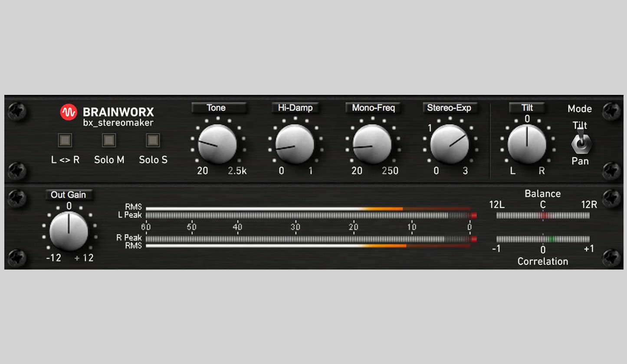Click the BRAINWORX brand text

point(118,112)
